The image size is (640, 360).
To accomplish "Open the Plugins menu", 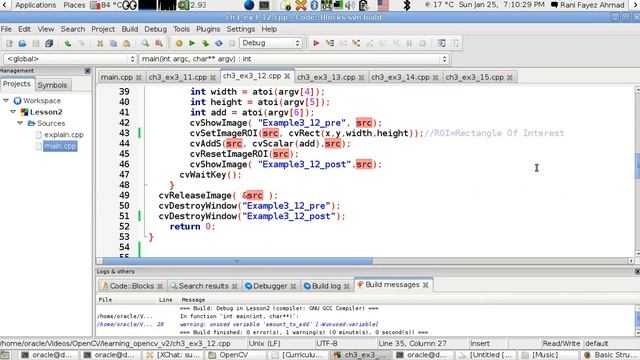I will click(x=208, y=29).
